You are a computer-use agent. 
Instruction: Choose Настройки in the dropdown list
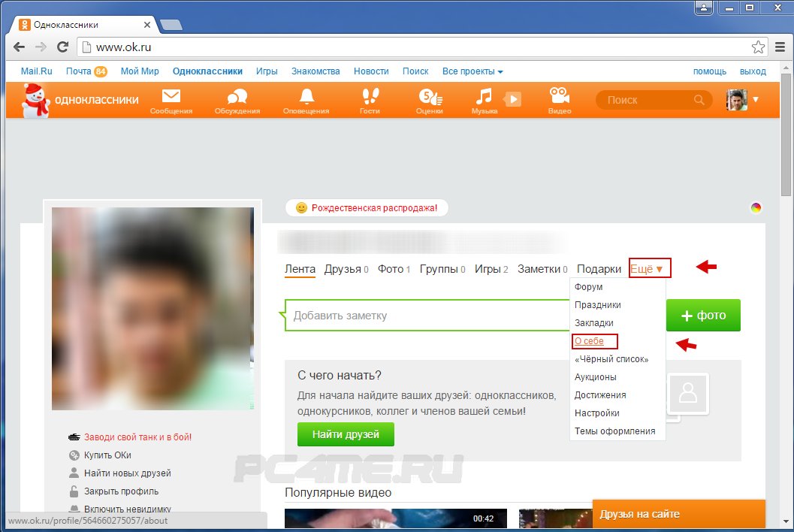coord(596,413)
